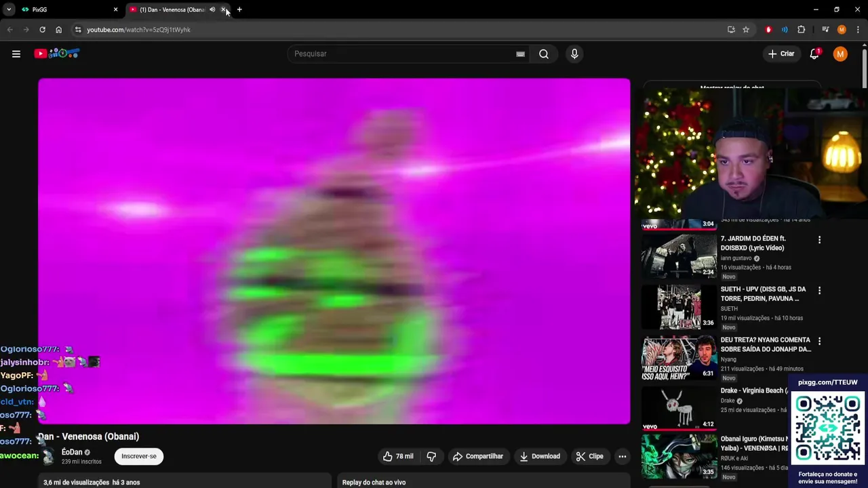Close the Dan - Venenosa tab
Image resolution: width=868 pixels, height=488 pixels.
(x=223, y=9)
